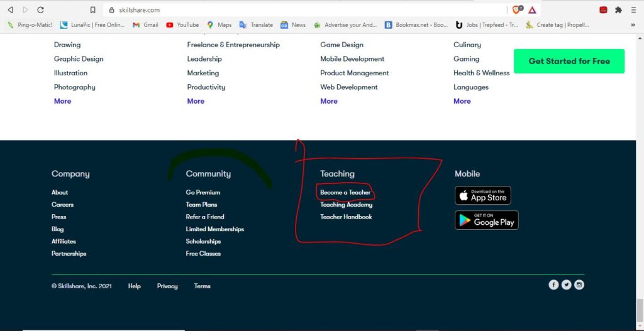Open the Gmail bookmark
644x331 pixels.
point(146,25)
